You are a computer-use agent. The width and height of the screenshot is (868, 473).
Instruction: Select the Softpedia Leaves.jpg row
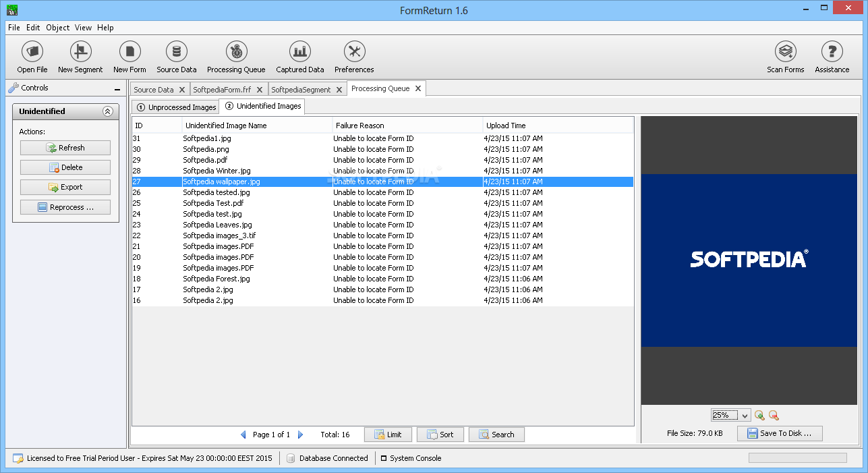pyautogui.click(x=382, y=225)
